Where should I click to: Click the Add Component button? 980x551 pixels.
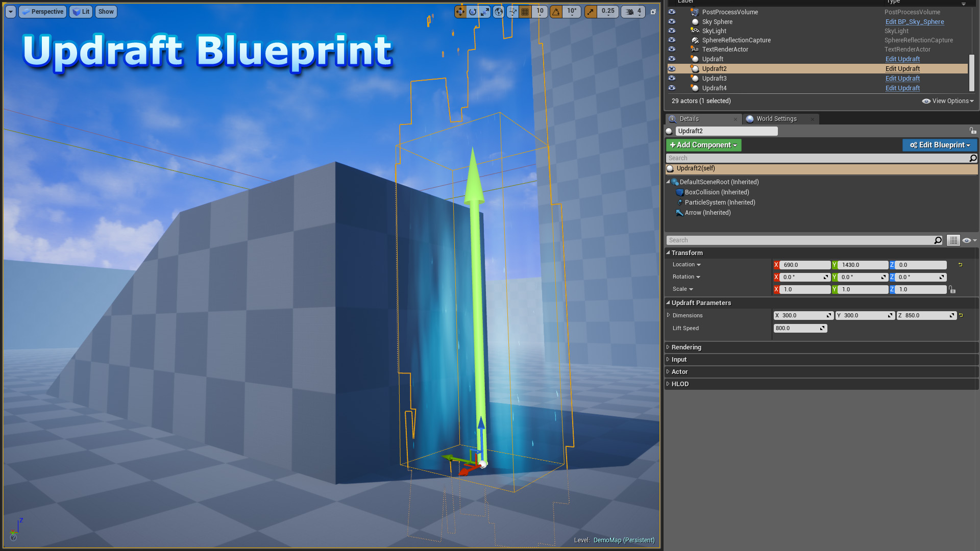[x=703, y=145]
